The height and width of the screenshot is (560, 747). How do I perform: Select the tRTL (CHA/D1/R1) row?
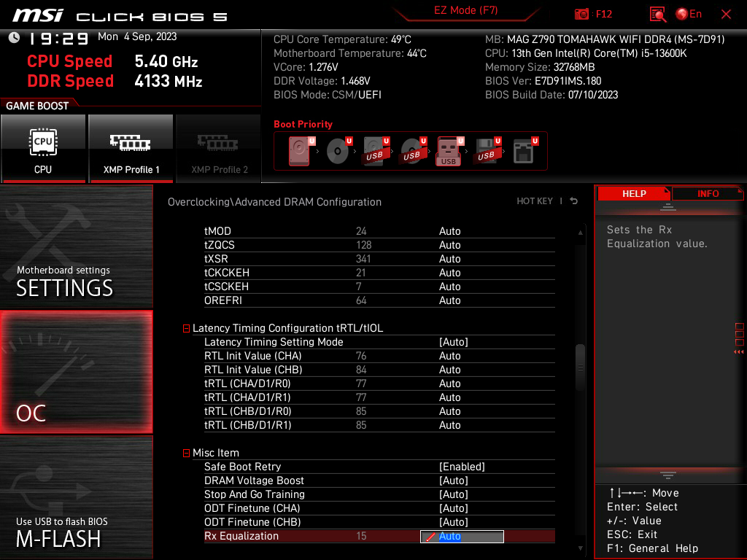(379, 397)
